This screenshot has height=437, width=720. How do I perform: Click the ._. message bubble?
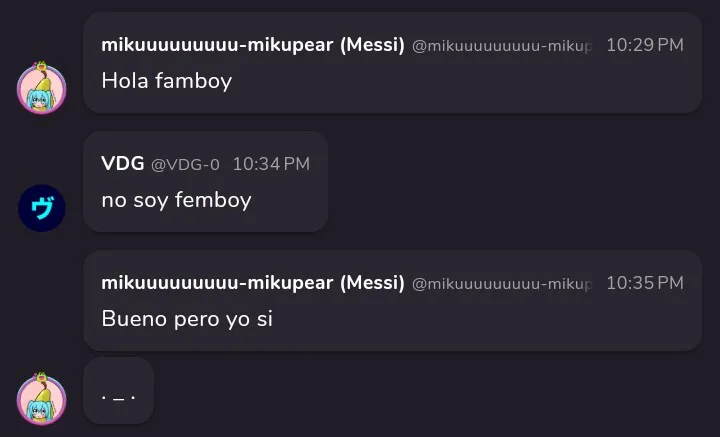pos(118,391)
